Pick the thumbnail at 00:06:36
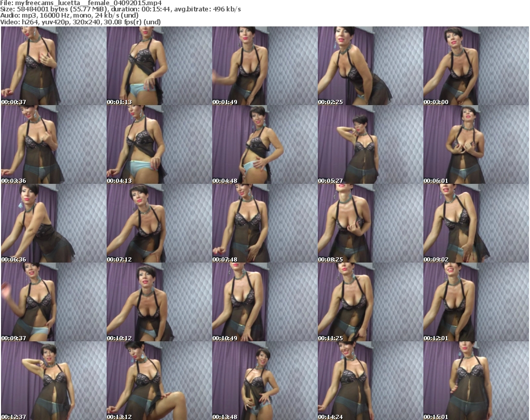The image size is (530, 420). pos(54,223)
